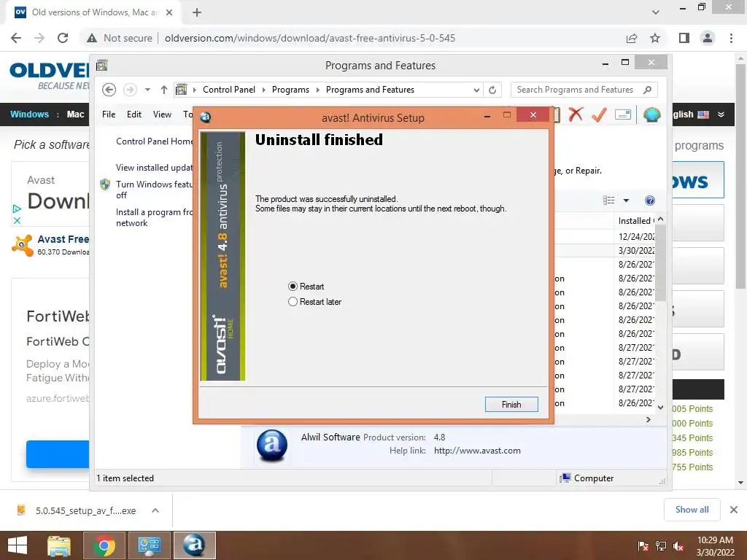The width and height of the screenshot is (747, 560).
Task: Click the search magnifier icon
Action: click(x=648, y=90)
